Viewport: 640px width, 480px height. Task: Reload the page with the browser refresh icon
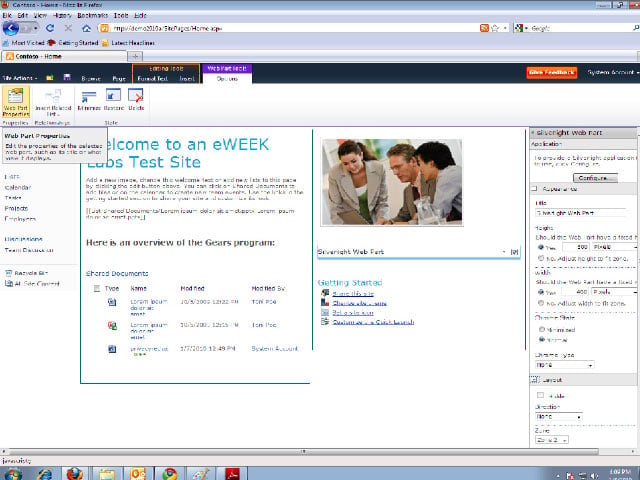pos(50,28)
